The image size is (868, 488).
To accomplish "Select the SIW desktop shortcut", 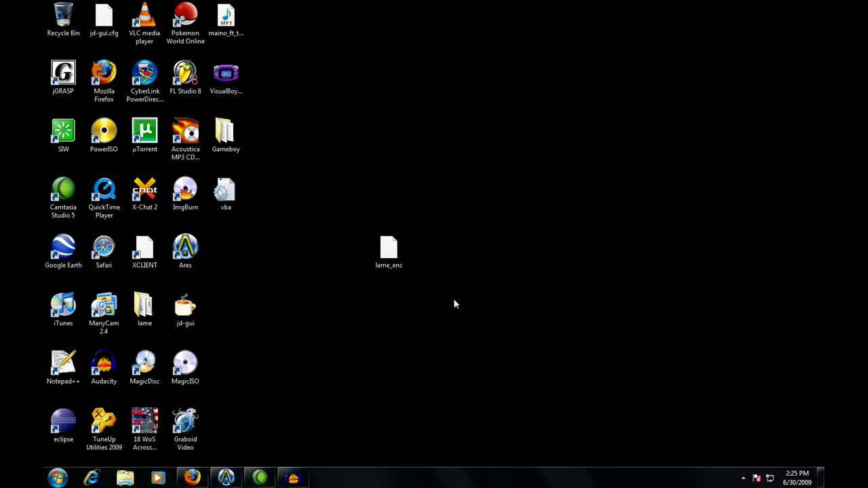I will pyautogui.click(x=63, y=136).
